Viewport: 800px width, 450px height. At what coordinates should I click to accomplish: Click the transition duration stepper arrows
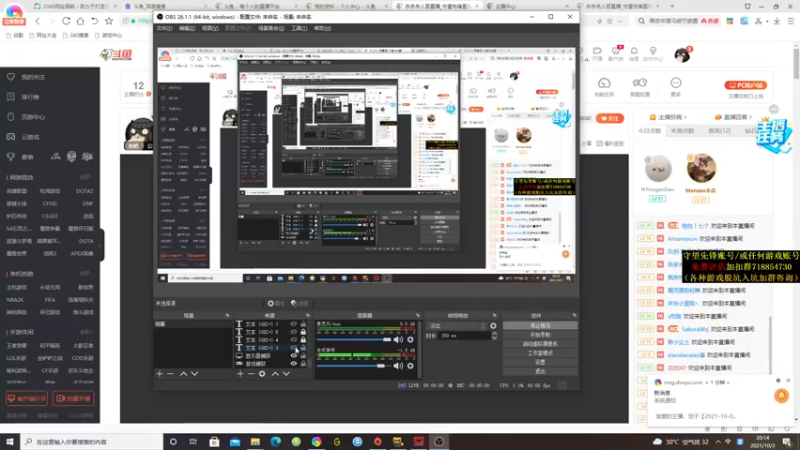pos(494,336)
